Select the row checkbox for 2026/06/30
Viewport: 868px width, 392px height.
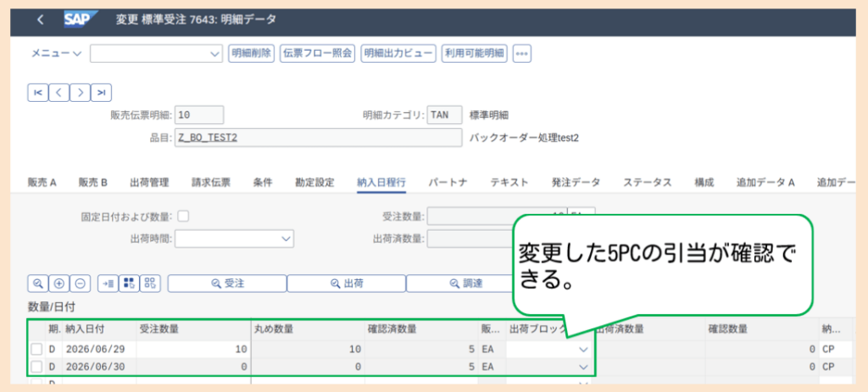(36, 367)
